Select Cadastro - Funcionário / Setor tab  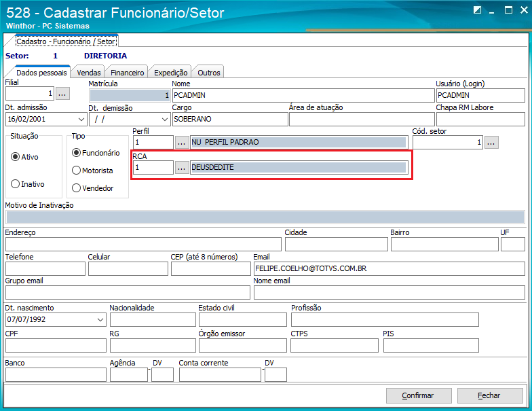click(66, 41)
